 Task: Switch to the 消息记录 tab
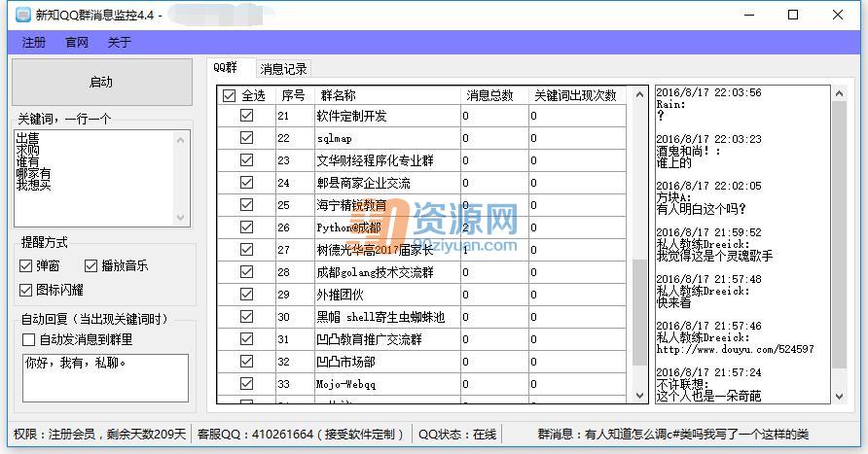[283, 69]
